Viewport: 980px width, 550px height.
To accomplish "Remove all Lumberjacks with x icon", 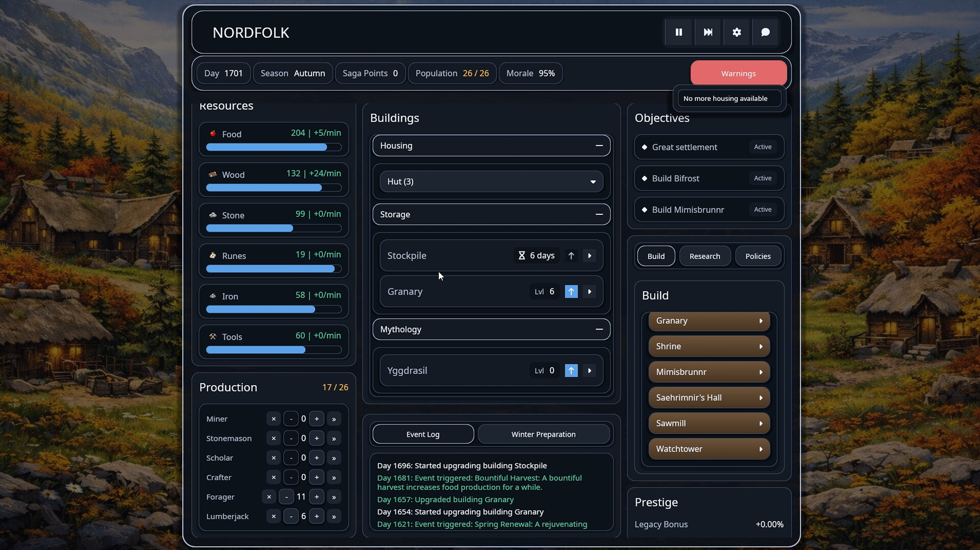I will pyautogui.click(x=274, y=516).
